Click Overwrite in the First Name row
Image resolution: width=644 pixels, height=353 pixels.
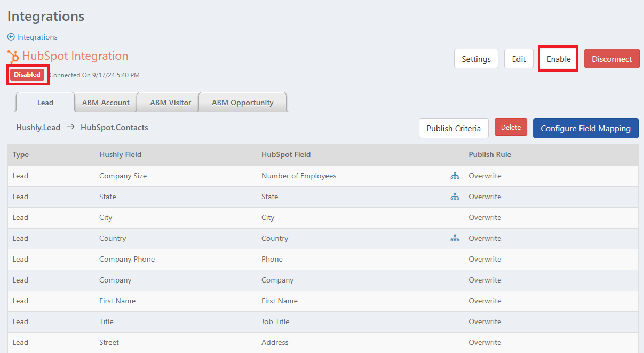pos(485,301)
